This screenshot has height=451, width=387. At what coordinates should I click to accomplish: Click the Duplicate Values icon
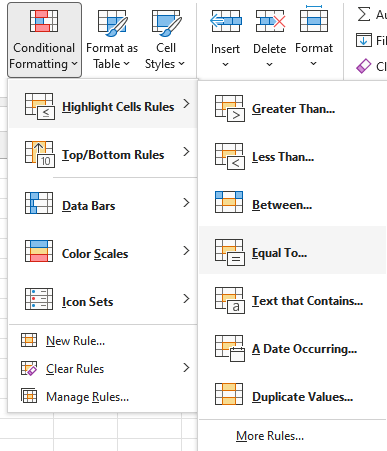(229, 394)
